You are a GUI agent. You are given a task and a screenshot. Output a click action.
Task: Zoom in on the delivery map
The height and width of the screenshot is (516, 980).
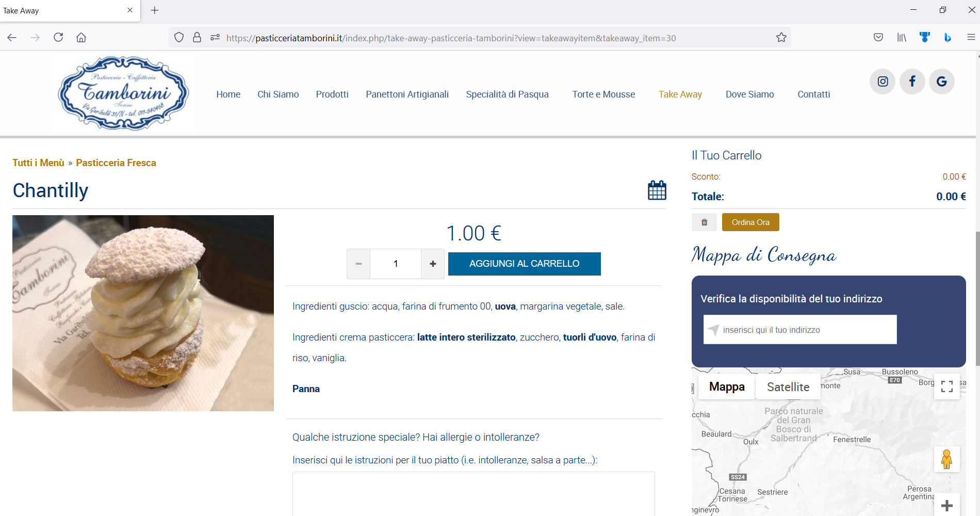click(946, 506)
